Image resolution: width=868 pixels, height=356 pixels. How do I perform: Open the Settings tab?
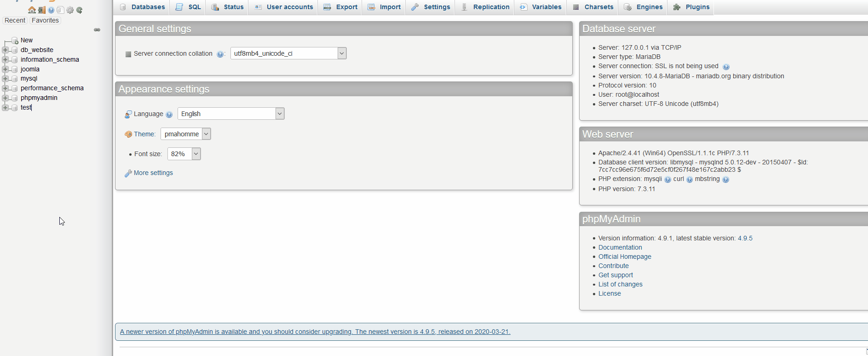point(431,7)
